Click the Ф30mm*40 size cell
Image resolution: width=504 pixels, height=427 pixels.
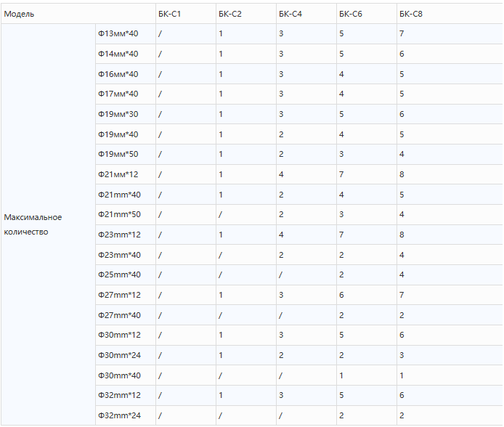[118, 375]
